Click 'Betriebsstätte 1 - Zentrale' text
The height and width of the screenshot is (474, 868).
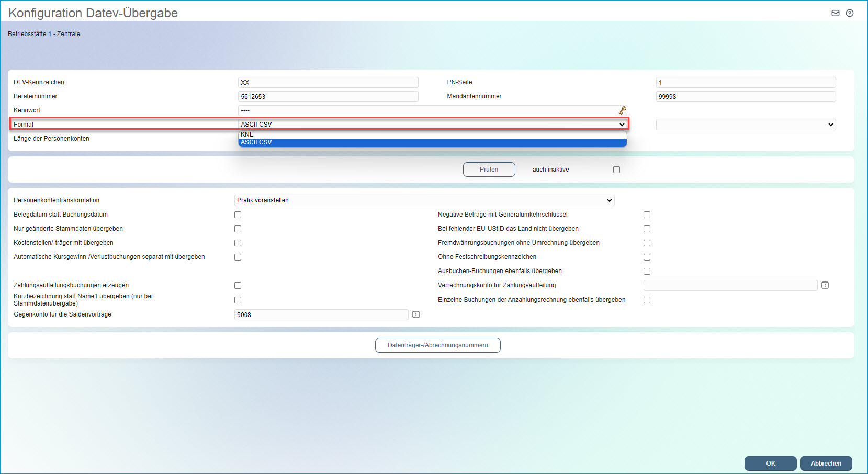tap(44, 34)
